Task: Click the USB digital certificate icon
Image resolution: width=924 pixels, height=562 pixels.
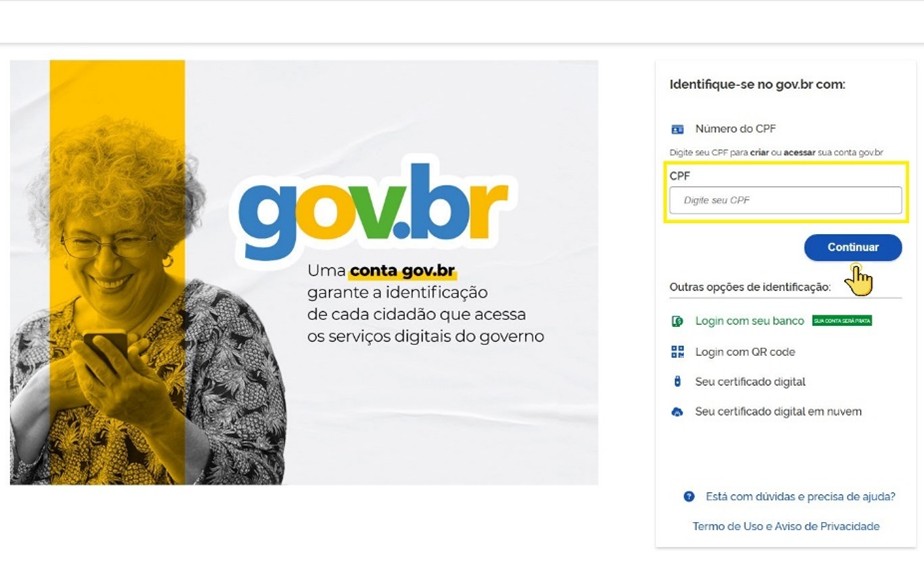Action: 677,381
